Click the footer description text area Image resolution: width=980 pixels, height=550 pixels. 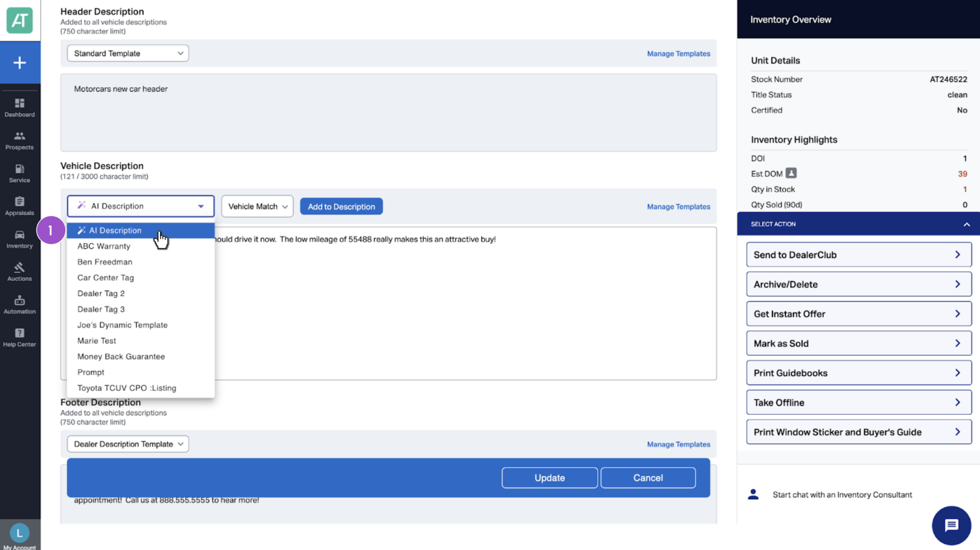388,510
